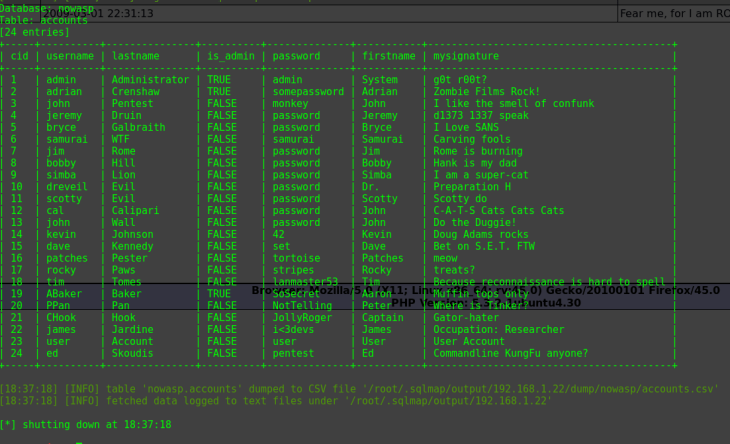Click the username 'scotty'
Image resolution: width=730 pixels, height=444 pixels.
(64, 199)
